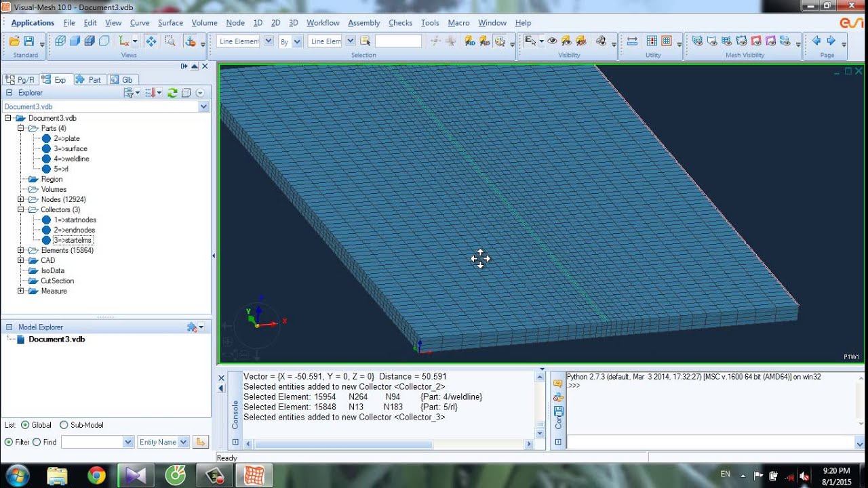868x488 pixels.
Task: Clear the console using the left-side X icon
Action: tap(221, 378)
